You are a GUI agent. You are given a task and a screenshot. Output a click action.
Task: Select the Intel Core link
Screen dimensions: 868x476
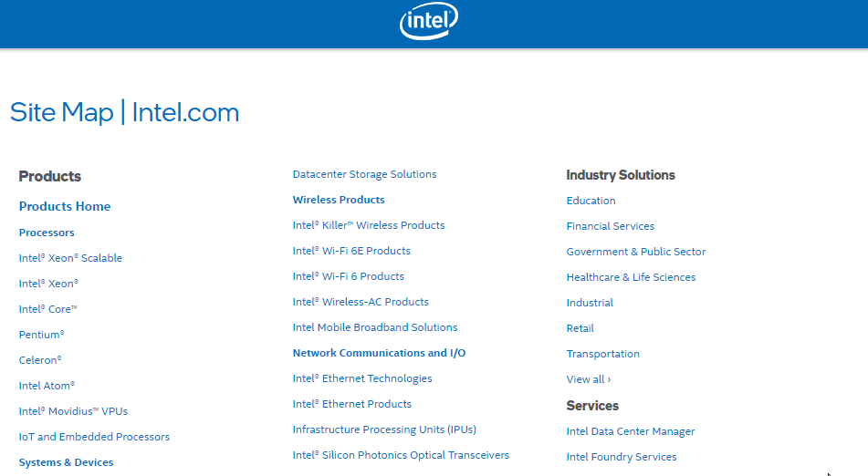tap(47, 309)
